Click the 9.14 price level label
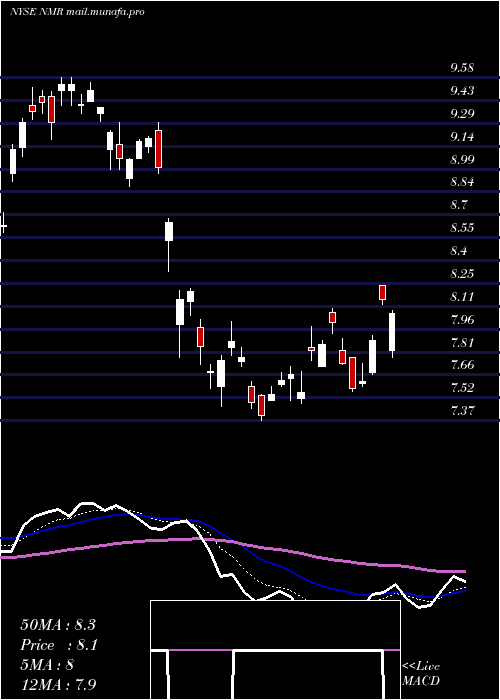The width and height of the screenshot is (500, 700). click(x=462, y=137)
